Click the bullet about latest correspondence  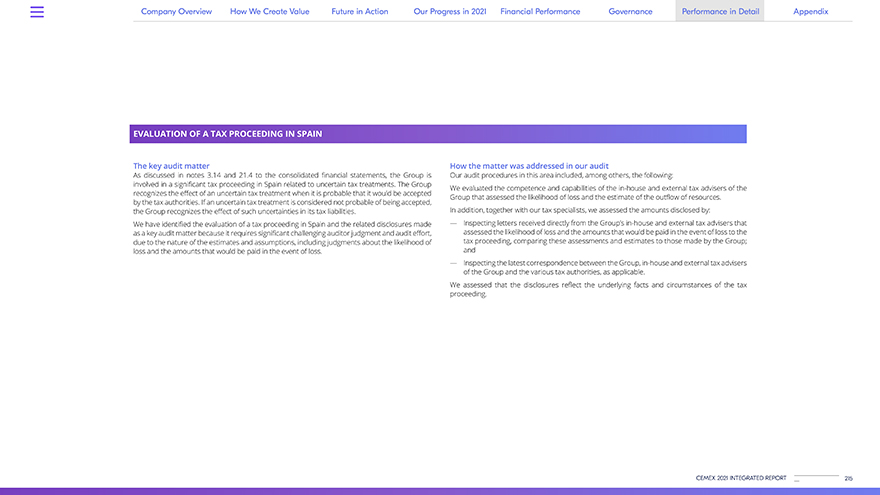[x=604, y=267]
